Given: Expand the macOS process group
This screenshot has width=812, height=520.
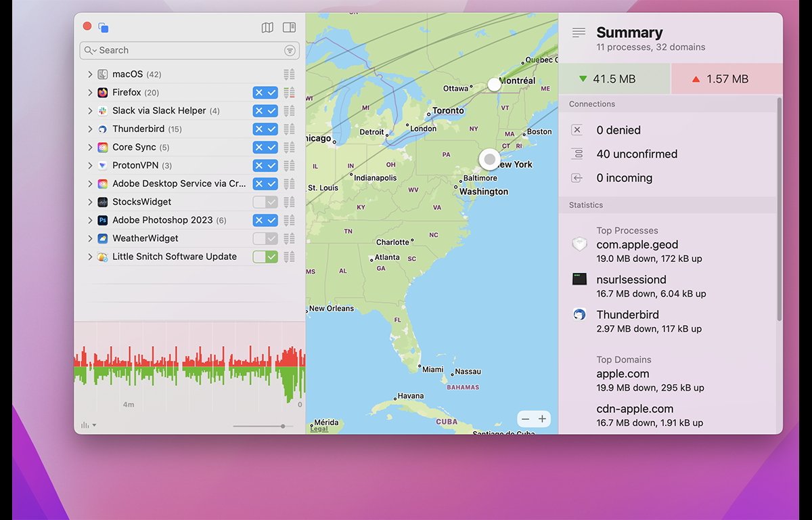Looking at the screenshot, I should [x=90, y=74].
